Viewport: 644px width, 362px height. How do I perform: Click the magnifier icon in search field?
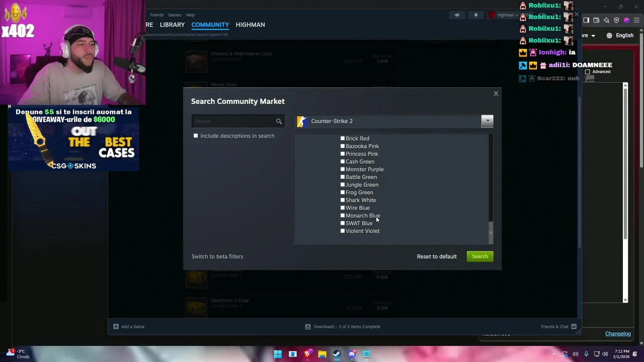click(279, 121)
